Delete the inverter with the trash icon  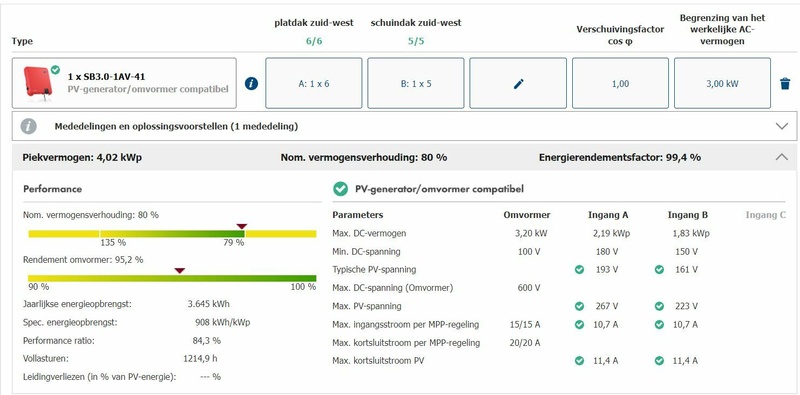(x=785, y=84)
